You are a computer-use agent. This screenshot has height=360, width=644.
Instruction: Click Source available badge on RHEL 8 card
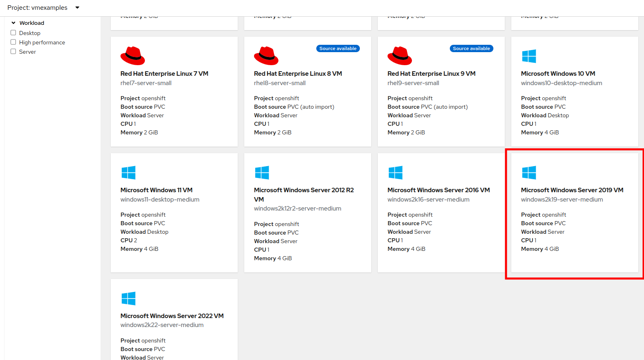338,48
